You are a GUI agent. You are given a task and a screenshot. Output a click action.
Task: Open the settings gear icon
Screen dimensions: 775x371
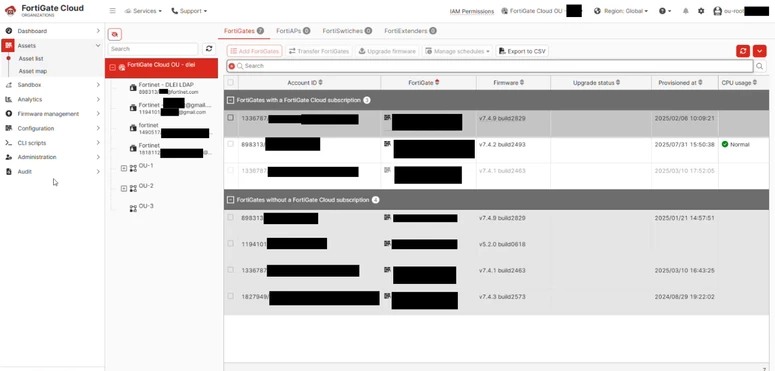[701, 11]
